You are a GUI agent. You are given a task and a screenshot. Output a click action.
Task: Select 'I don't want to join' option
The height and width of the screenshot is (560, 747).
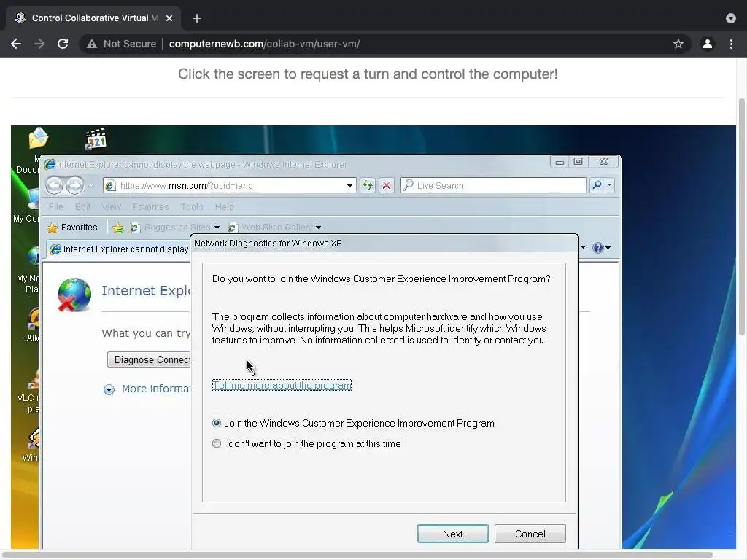(x=217, y=443)
